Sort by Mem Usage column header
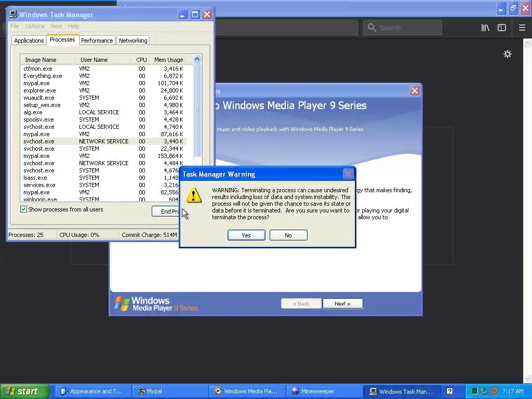This screenshot has height=399, width=532. pos(168,60)
